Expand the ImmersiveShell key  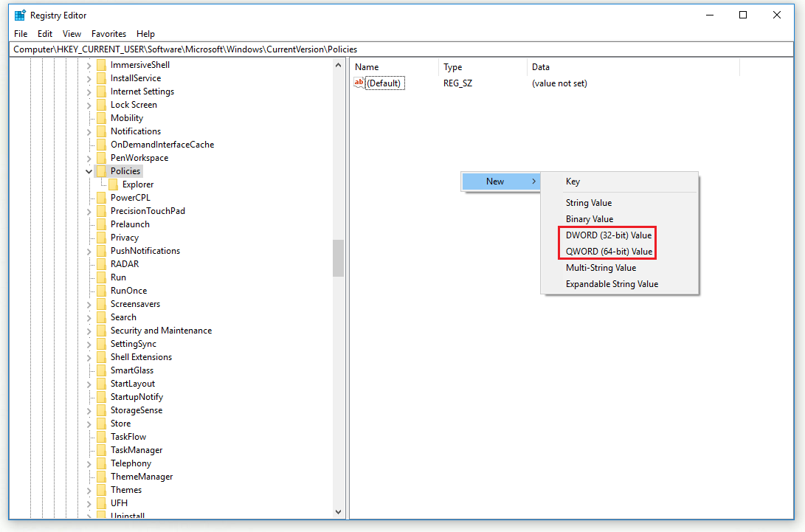tap(89, 65)
